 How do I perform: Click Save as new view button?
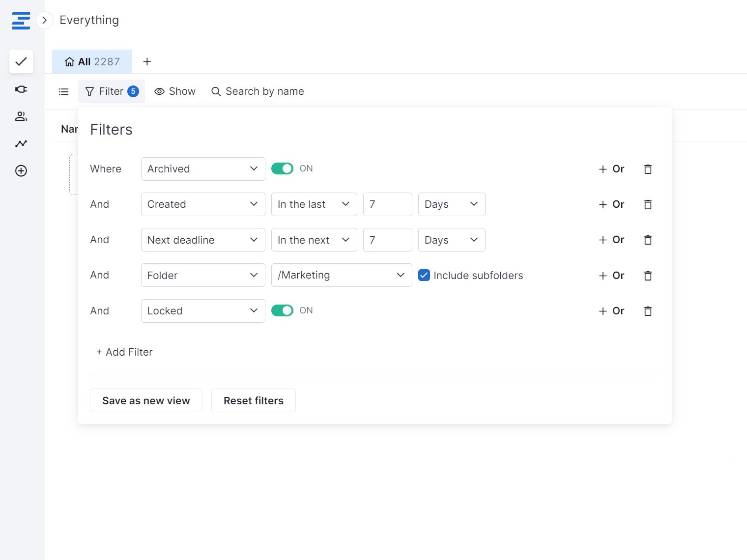point(146,400)
